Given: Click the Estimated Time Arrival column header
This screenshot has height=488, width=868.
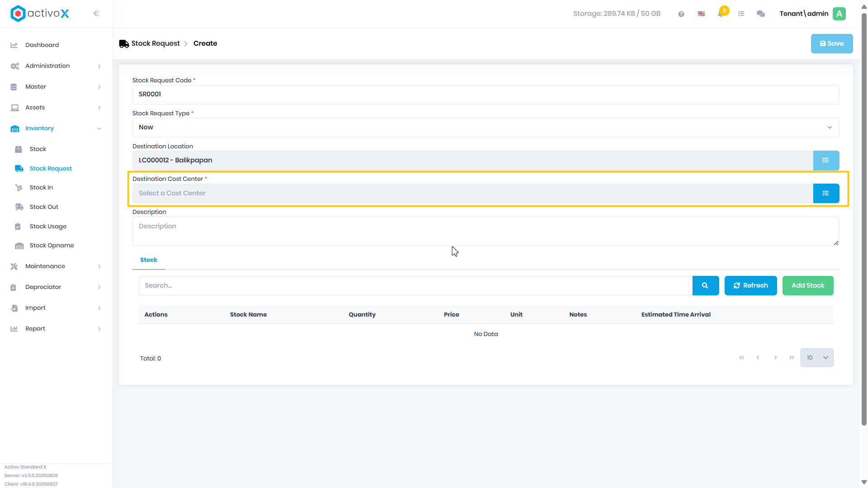Looking at the screenshot, I should click(x=676, y=315).
